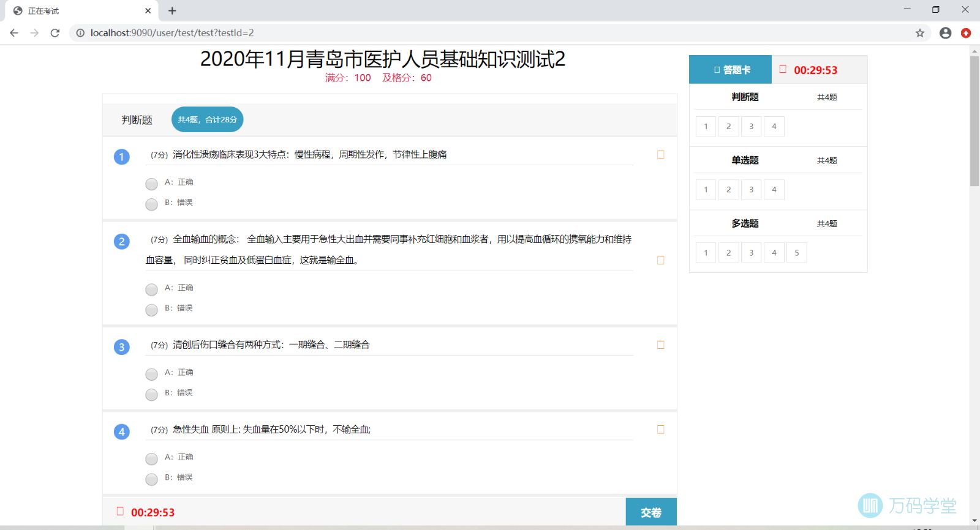The height and width of the screenshot is (530, 980).
Task: Open 多选题 question 2 from answer card
Action: [x=728, y=253]
